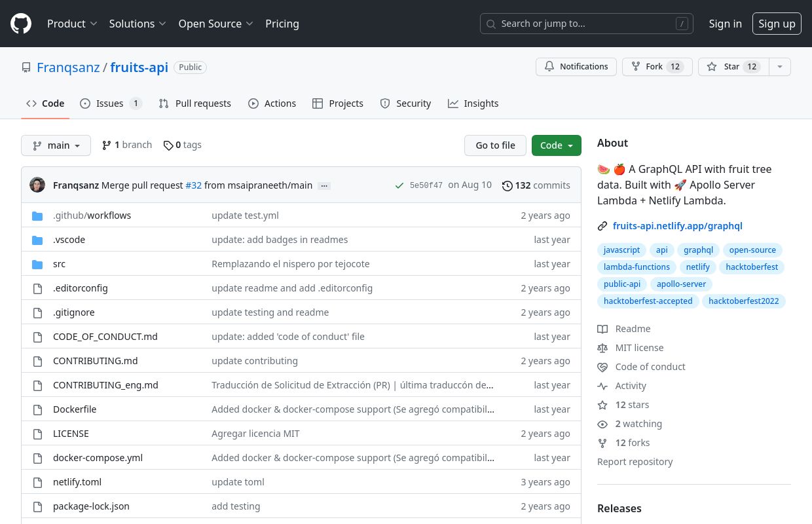The width and height of the screenshot is (812, 524).
Task: Open the MIT license link
Action: click(631, 348)
